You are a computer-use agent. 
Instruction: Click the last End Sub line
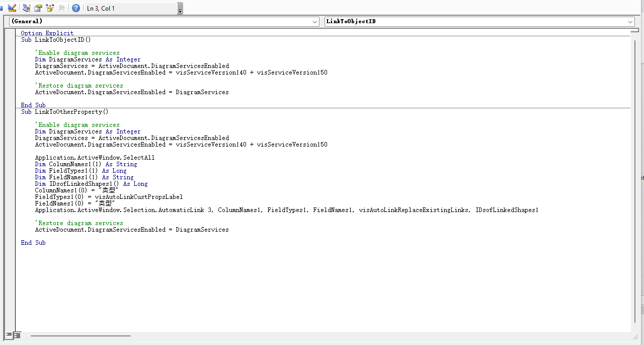33,243
